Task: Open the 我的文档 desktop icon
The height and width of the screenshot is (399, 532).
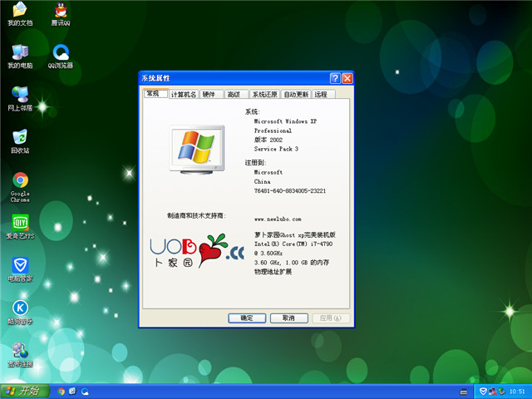Action: (x=20, y=13)
